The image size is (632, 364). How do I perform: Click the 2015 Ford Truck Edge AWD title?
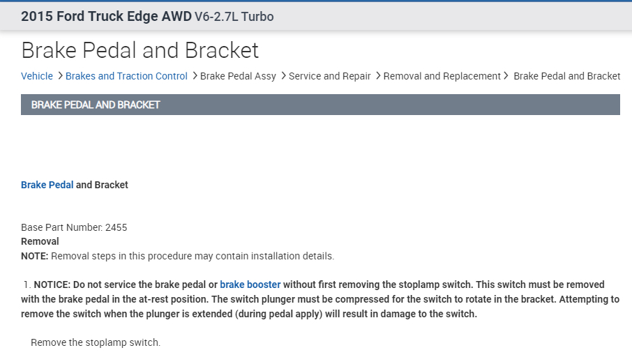tap(106, 16)
